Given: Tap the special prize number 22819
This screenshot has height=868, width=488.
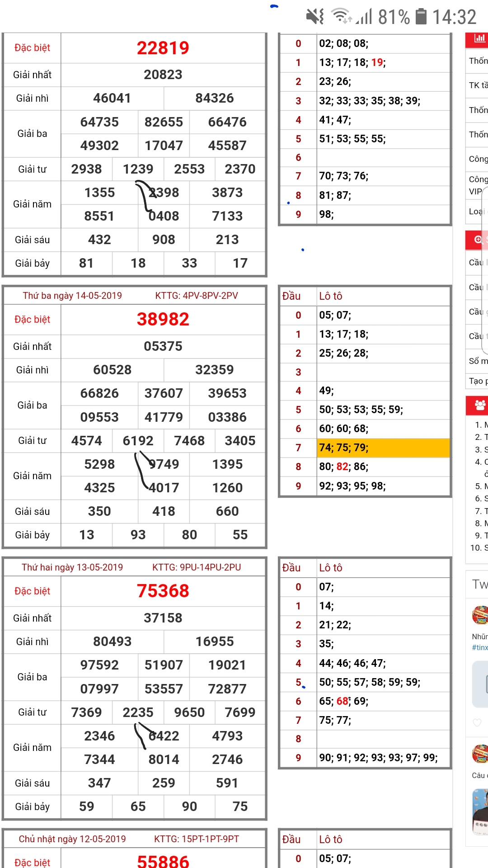Looking at the screenshot, I should tap(163, 48).
